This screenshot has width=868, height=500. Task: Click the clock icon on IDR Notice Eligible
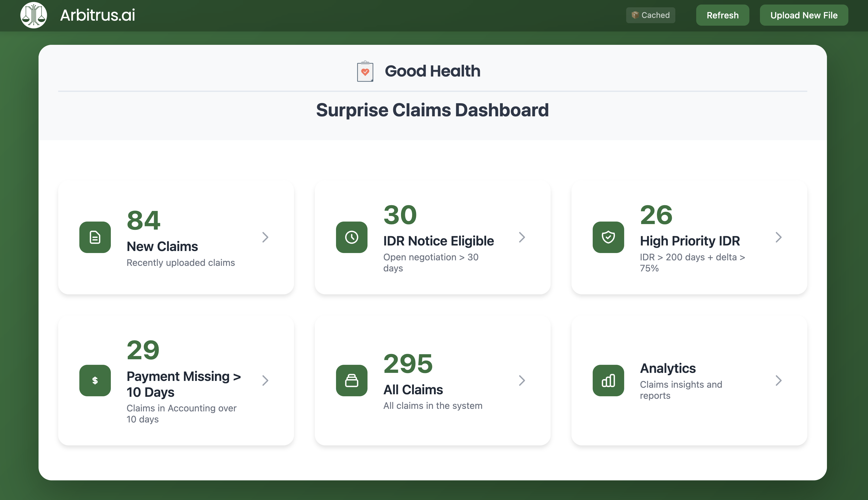coord(351,237)
